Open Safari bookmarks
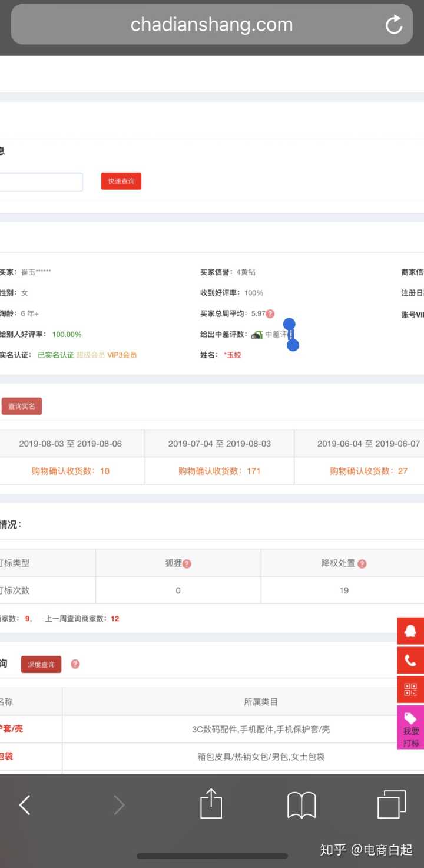Viewport: 424px width, 868px height. coord(302,805)
